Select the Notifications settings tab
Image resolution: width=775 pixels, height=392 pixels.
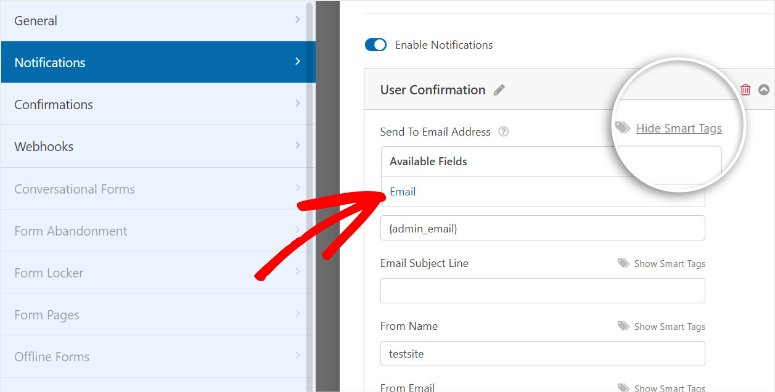[158, 62]
